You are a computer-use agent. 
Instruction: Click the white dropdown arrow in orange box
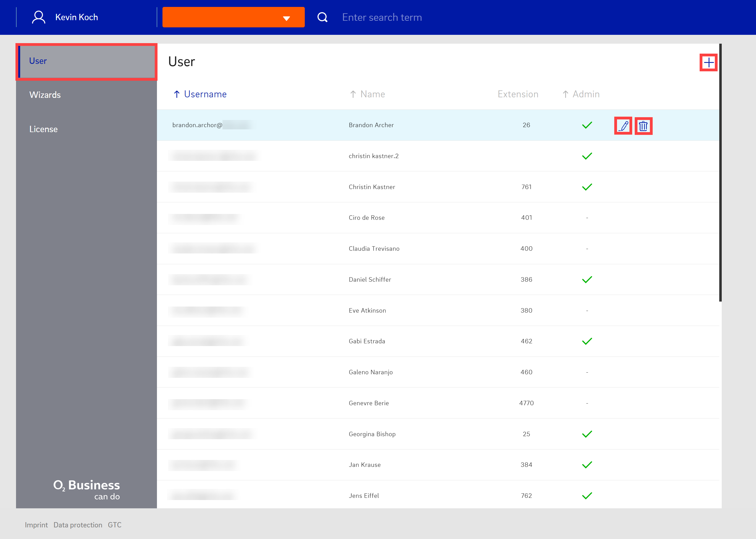click(x=286, y=18)
